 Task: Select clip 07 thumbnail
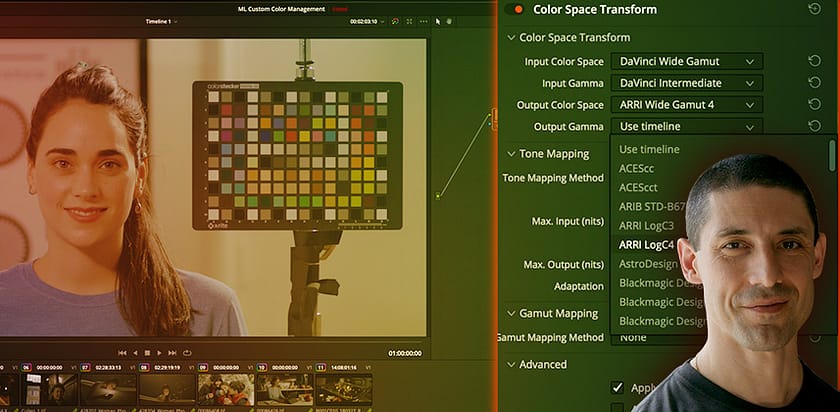tap(108, 389)
